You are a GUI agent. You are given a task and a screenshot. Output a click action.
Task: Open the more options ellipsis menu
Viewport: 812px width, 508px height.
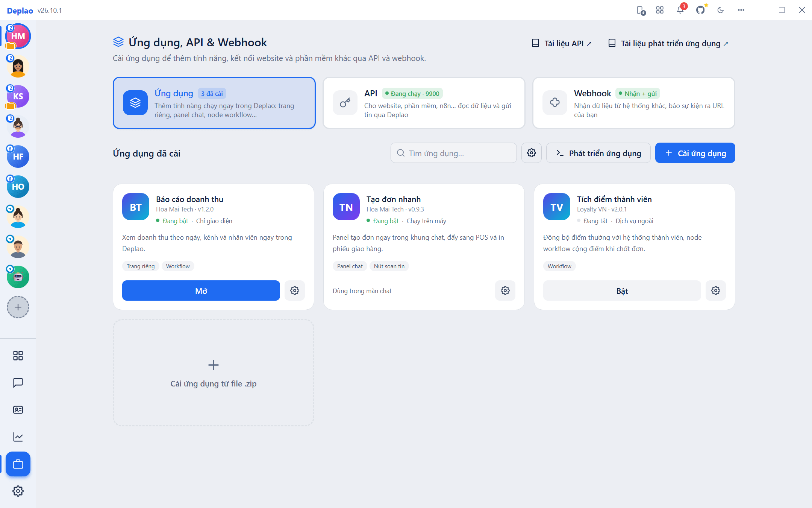click(741, 10)
